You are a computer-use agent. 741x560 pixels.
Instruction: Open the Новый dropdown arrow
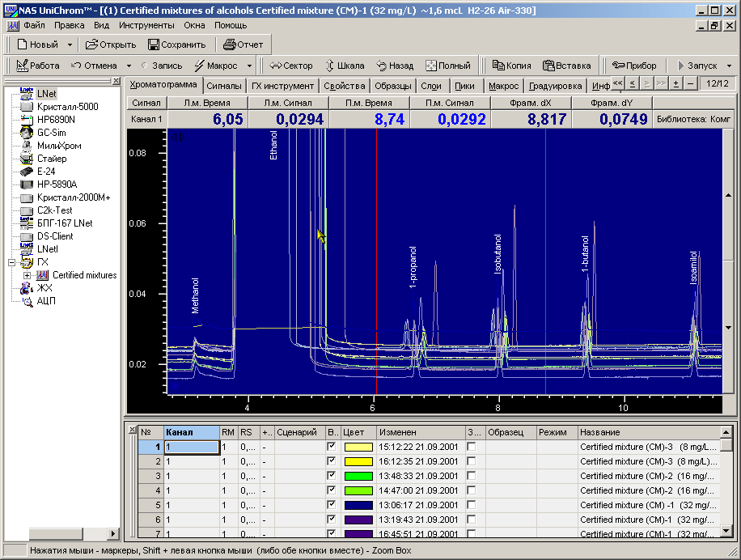tap(70, 45)
